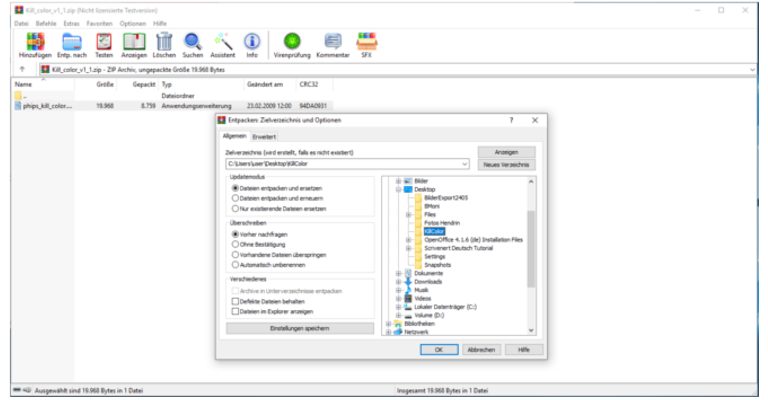
Task: Tick 'Dateien im Explorer anzeigen' checkbox
Action: point(236,310)
